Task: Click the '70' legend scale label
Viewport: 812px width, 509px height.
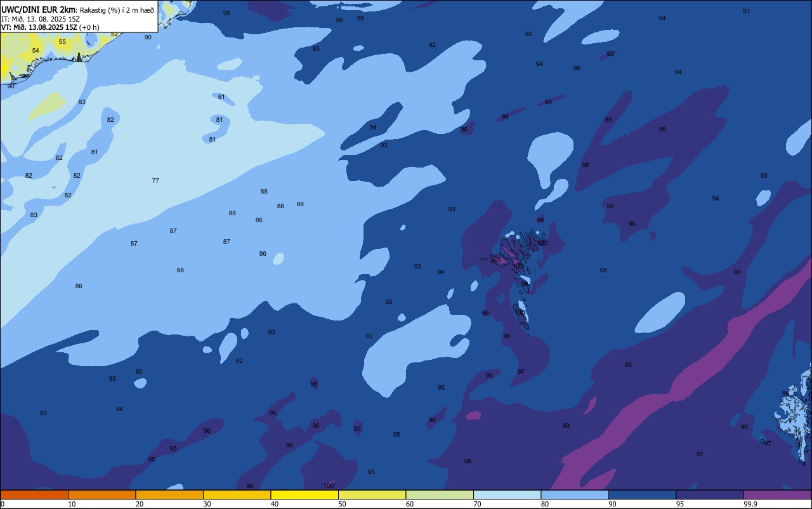Action: tap(478, 504)
